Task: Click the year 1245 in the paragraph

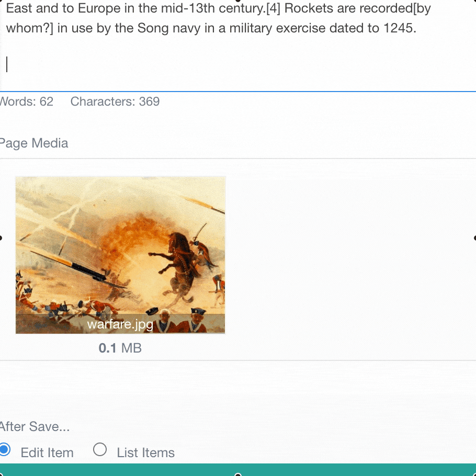Action: [398, 28]
